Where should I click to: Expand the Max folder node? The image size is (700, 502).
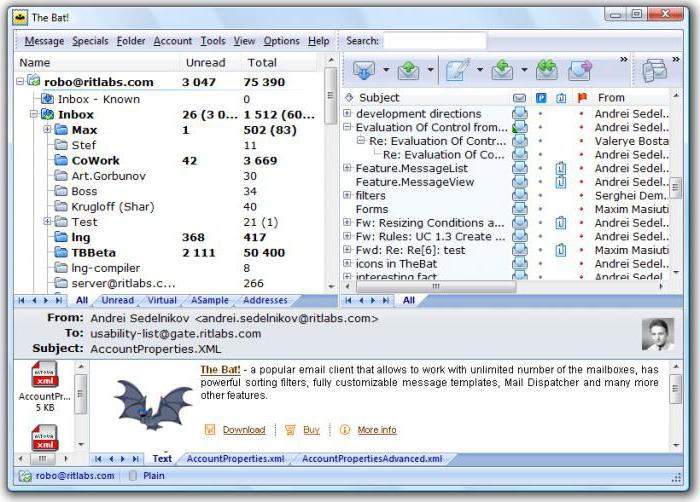pyautogui.click(x=47, y=130)
